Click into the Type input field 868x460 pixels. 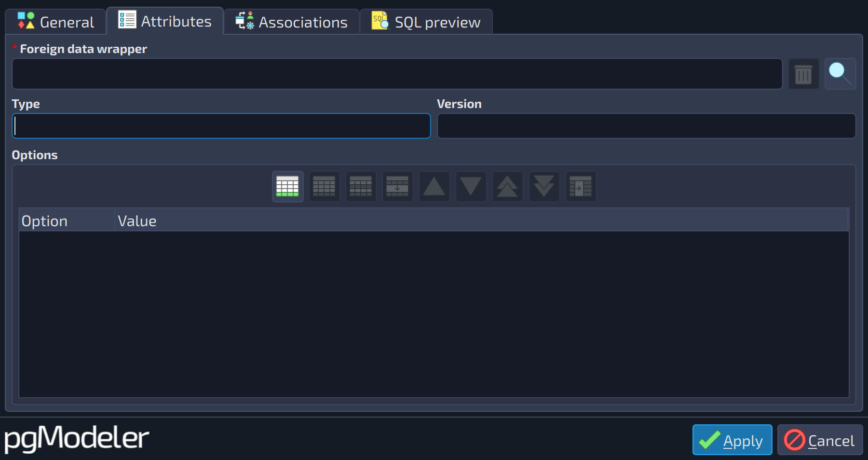pos(221,126)
